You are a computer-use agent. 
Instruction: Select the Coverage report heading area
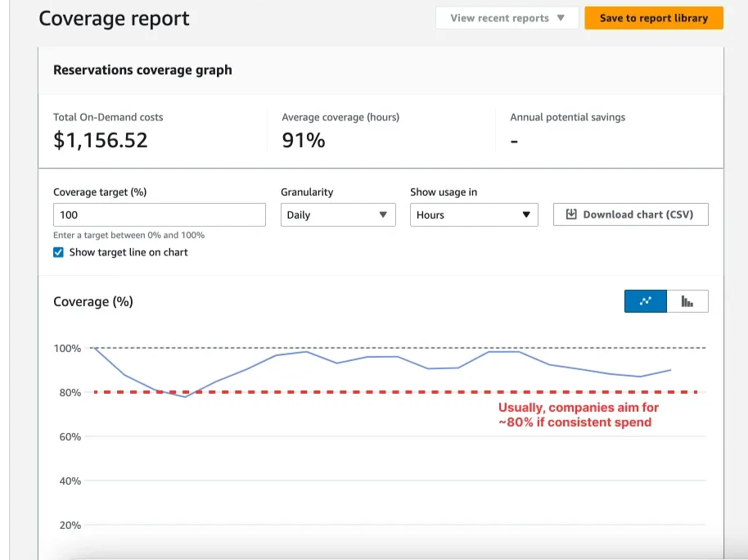[114, 18]
